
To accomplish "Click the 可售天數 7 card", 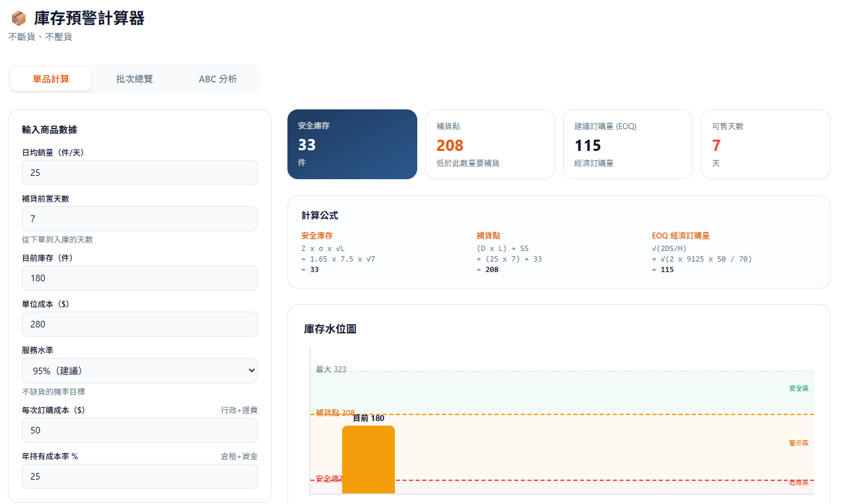I will (x=765, y=144).
